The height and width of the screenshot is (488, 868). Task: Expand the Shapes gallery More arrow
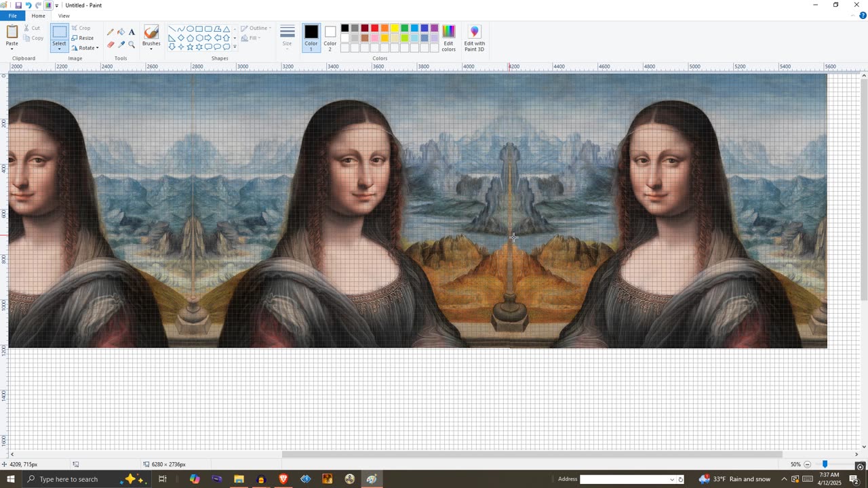tap(235, 47)
